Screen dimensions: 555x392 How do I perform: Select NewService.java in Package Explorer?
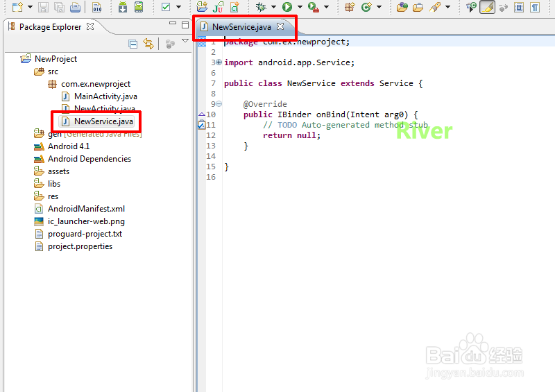pos(103,121)
